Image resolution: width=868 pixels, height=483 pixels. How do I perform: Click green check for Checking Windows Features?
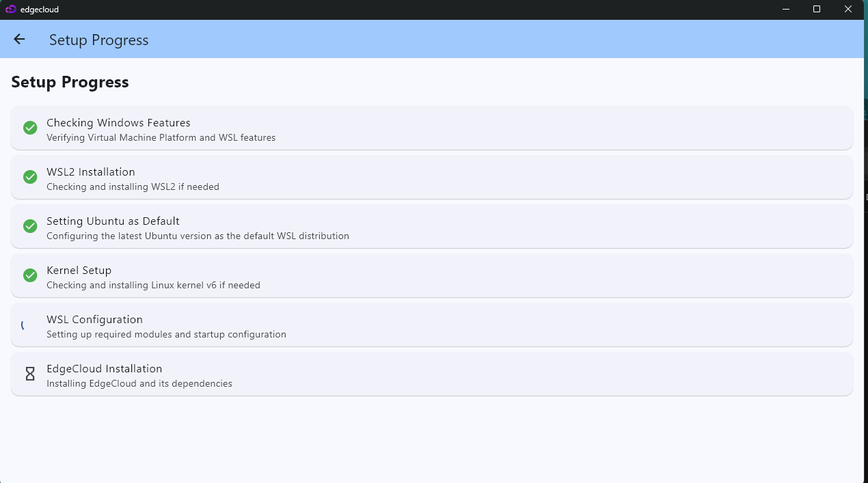click(30, 128)
